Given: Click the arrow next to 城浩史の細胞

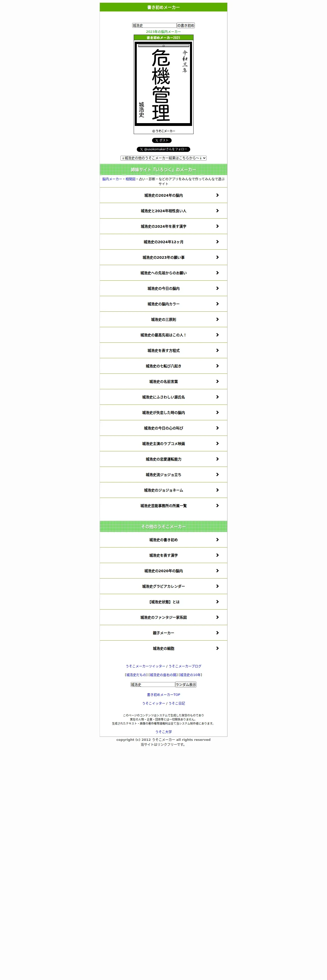Looking at the screenshot, I should [x=217, y=648].
